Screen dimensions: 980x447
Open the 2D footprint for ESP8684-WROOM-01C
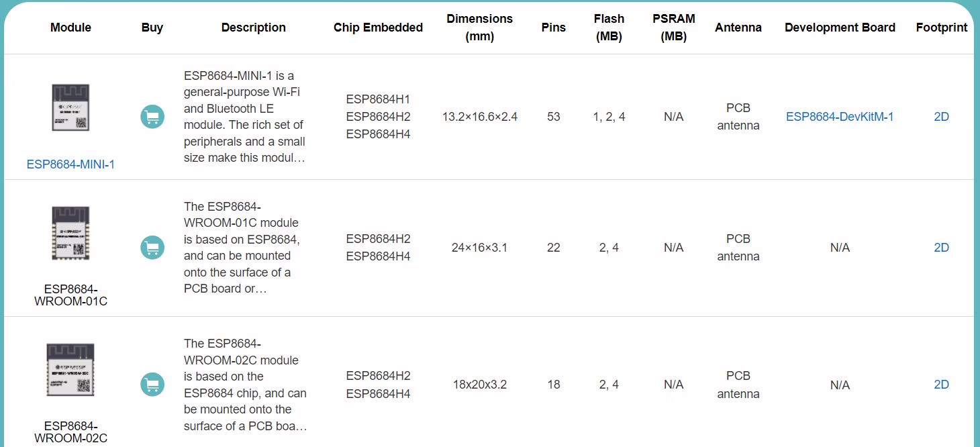click(x=941, y=248)
